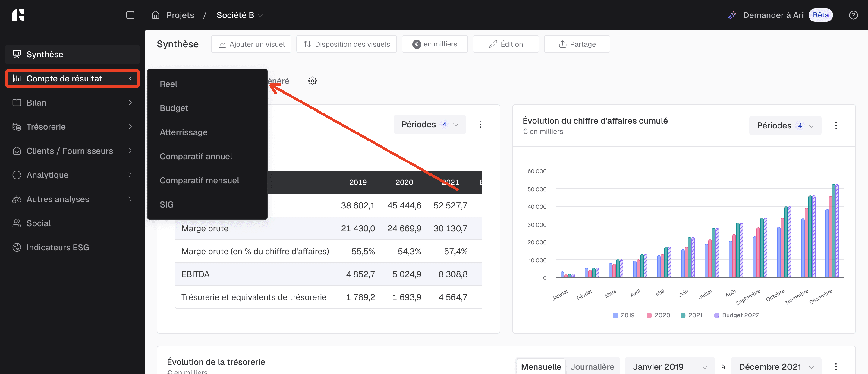The height and width of the screenshot is (374, 868).
Task: Expand the Autres analyses chevron
Action: tap(130, 199)
